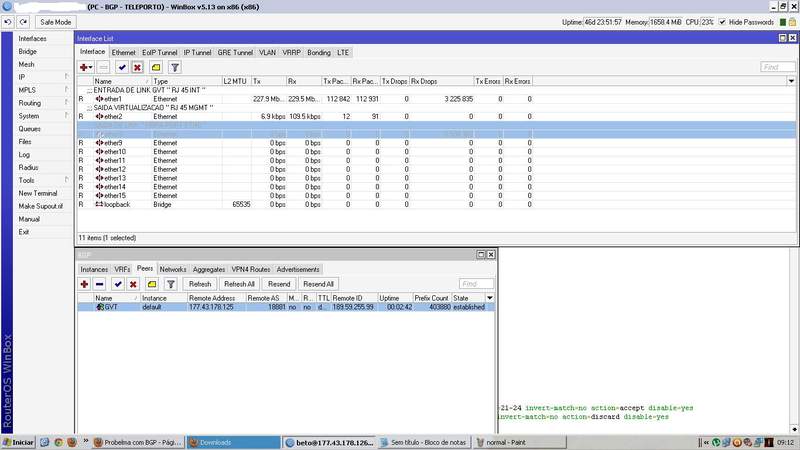Open VPN4 Routes tab
The height and width of the screenshot is (450, 800).
click(x=251, y=269)
